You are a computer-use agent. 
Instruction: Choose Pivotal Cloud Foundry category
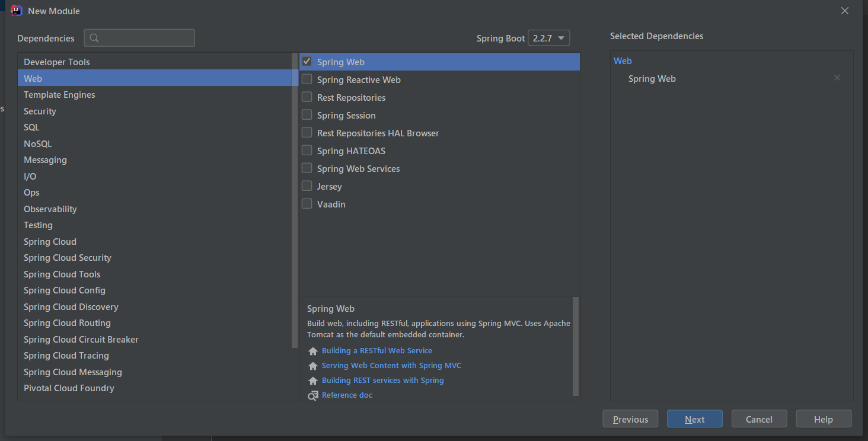coord(155,388)
